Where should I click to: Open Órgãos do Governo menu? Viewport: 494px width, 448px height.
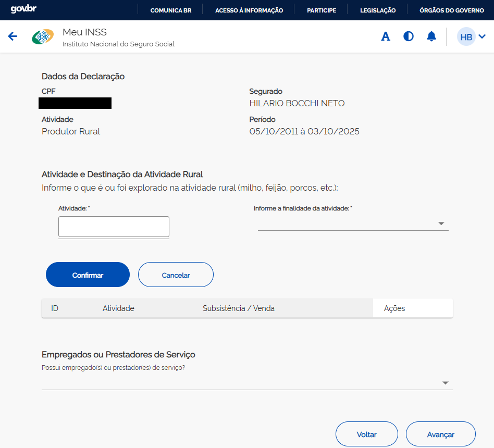click(x=451, y=10)
